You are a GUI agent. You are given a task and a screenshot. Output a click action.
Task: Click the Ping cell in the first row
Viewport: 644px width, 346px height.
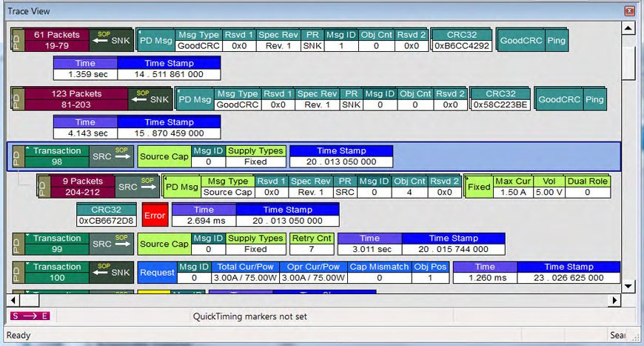556,40
